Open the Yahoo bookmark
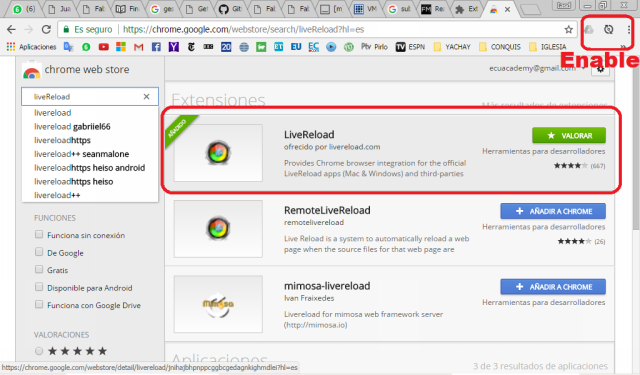 pyautogui.click(x=173, y=47)
